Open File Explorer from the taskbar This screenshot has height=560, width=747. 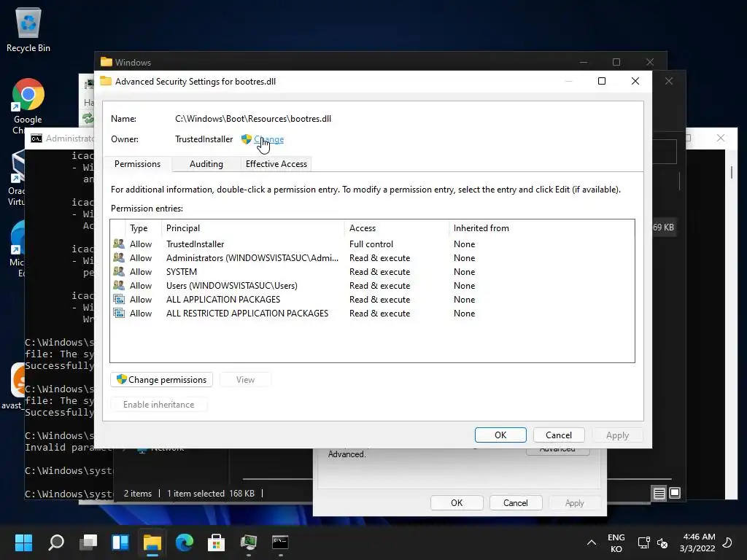point(152,542)
